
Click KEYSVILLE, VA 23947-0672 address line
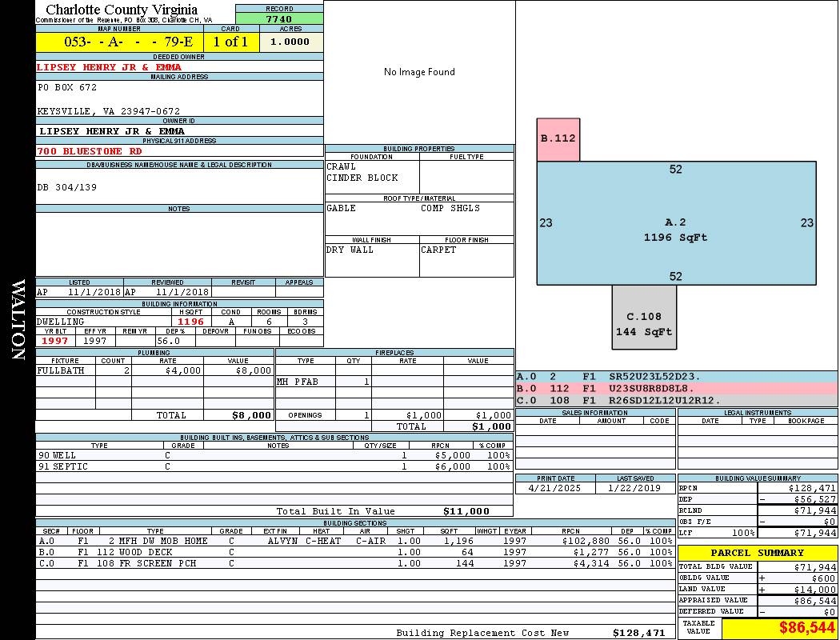pyautogui.click(x=109, y=111)
